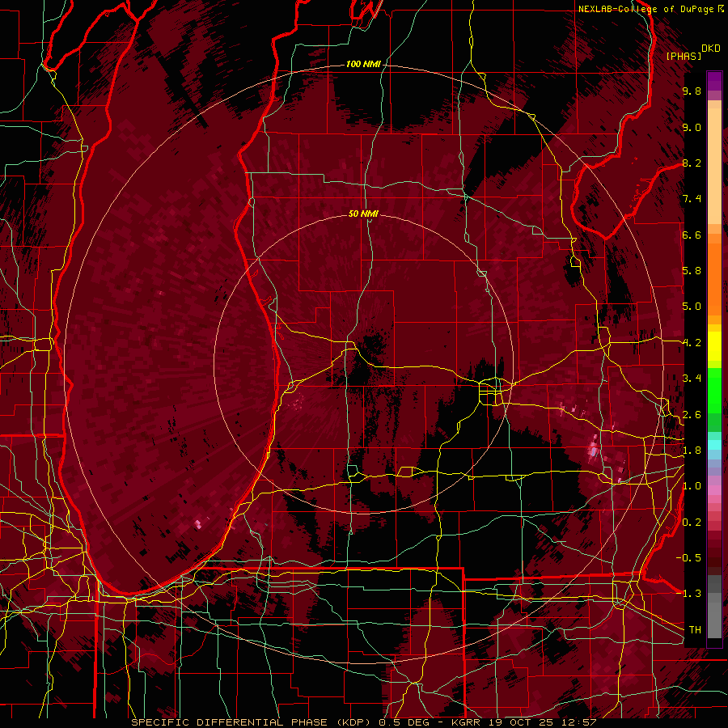Click the 5.0 scale value
The image size is (728, 728).
coord(692,307)
